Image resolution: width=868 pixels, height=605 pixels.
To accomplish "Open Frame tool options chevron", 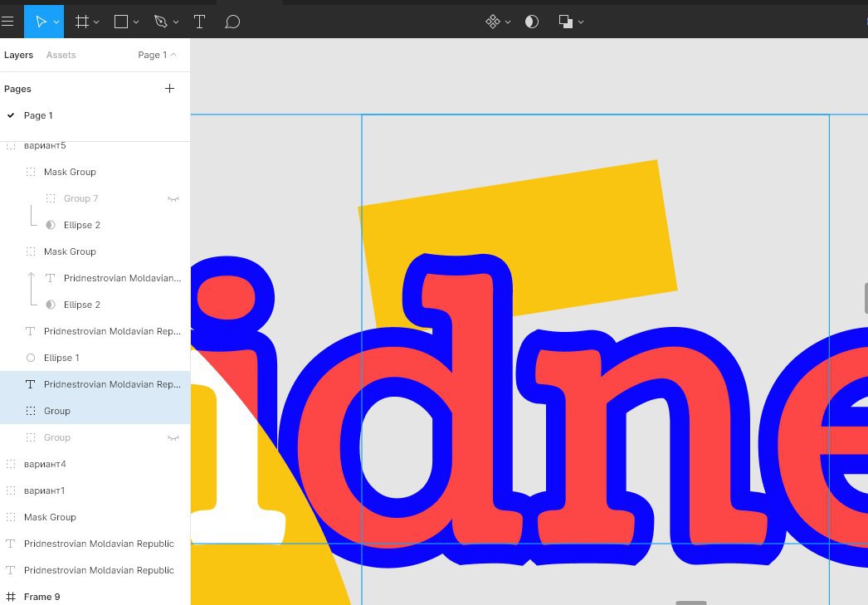I will point(96,22).
